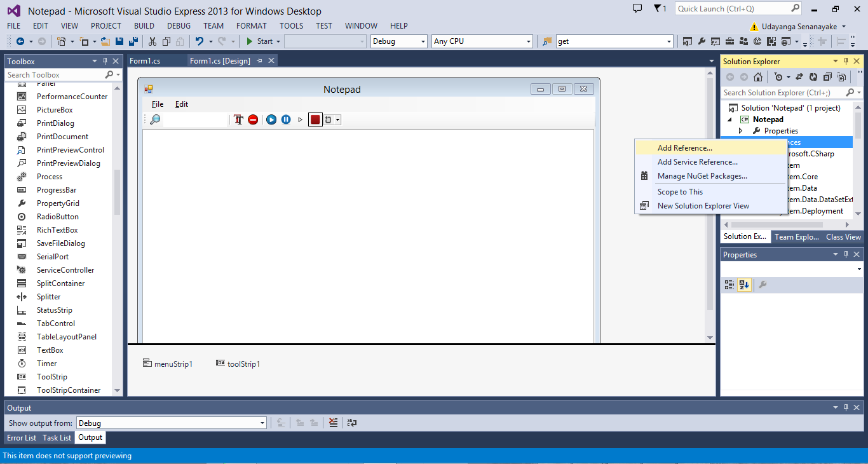
Task: Click the font T button on toolStrip
Action: (239, 119)
